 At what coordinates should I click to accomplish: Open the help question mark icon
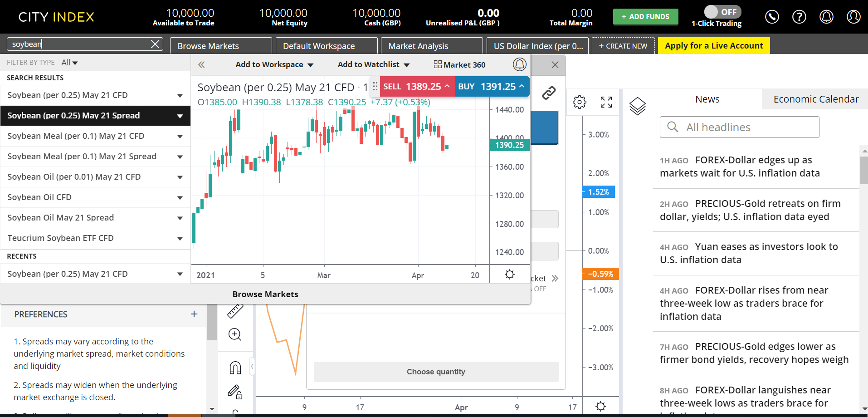(x=799, y=17)
